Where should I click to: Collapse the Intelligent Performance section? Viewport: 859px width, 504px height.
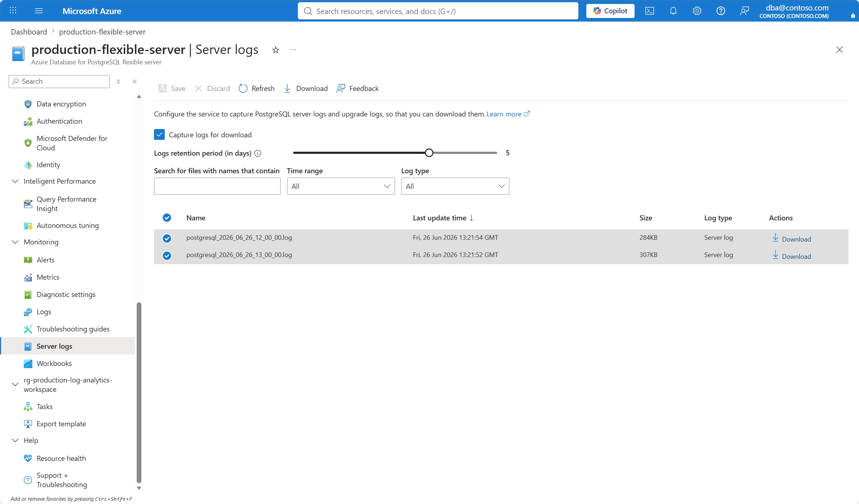15,181
